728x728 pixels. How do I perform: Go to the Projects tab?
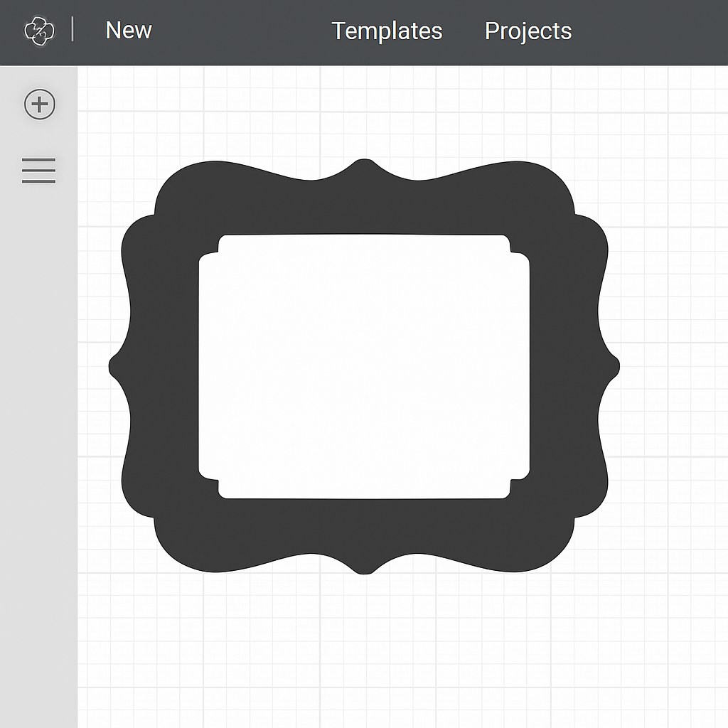point(528,31)
